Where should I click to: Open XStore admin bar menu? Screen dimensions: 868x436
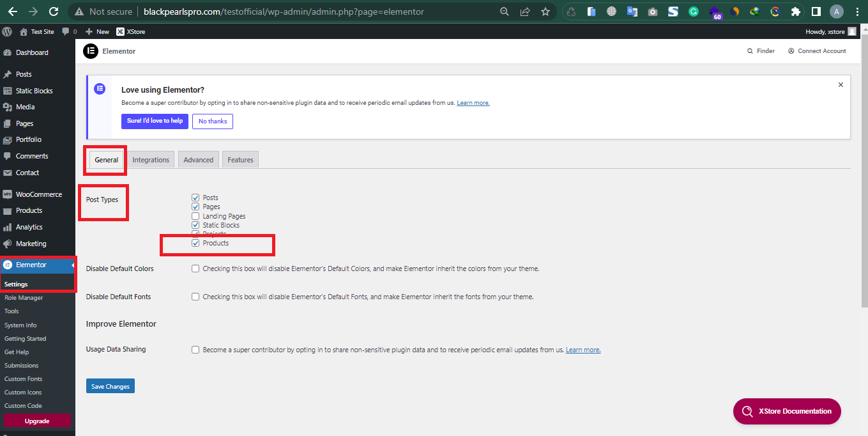click(130, 31)
